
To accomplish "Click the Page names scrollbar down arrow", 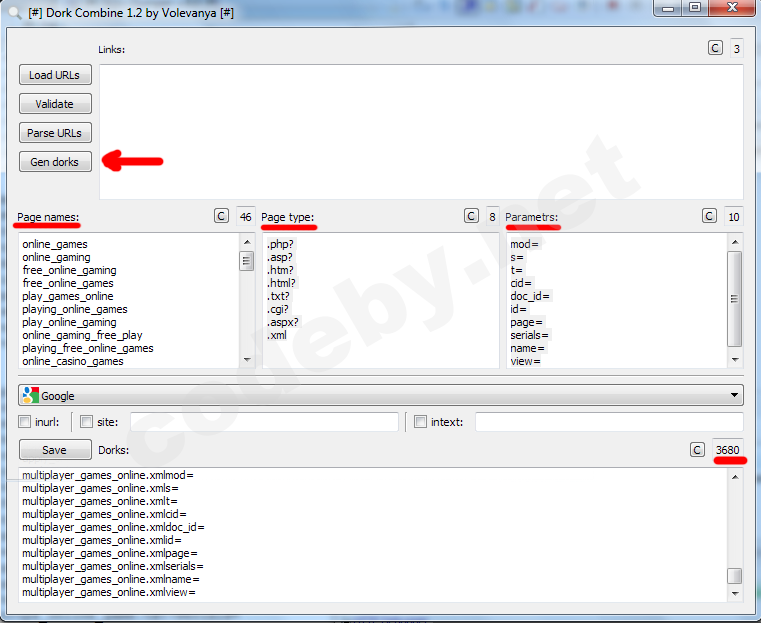I will pos(247,360).
